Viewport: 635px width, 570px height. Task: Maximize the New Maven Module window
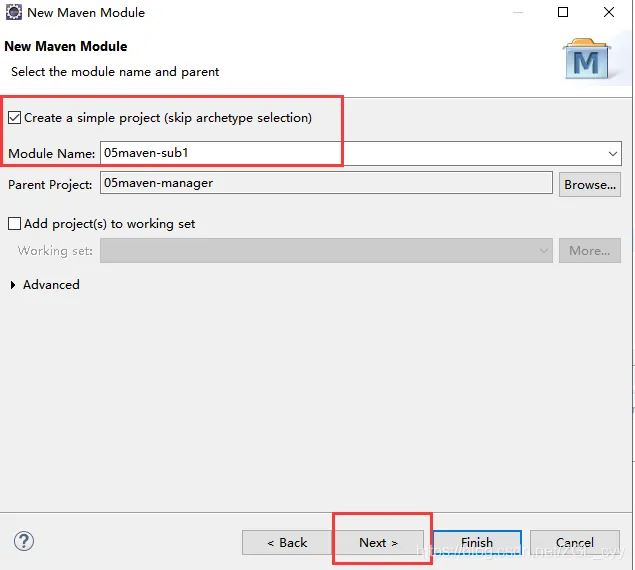(x=563, y=12)
